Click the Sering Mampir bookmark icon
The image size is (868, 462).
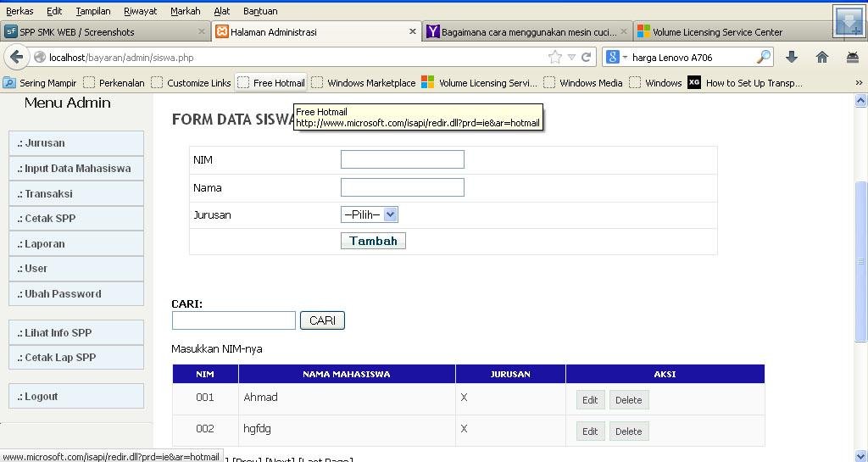click(x=9, y=83)
